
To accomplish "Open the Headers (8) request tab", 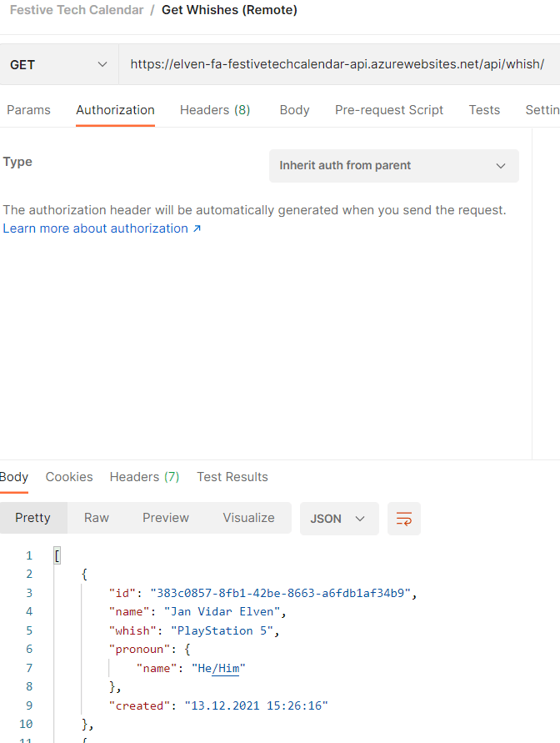I will tap(215, 110).
